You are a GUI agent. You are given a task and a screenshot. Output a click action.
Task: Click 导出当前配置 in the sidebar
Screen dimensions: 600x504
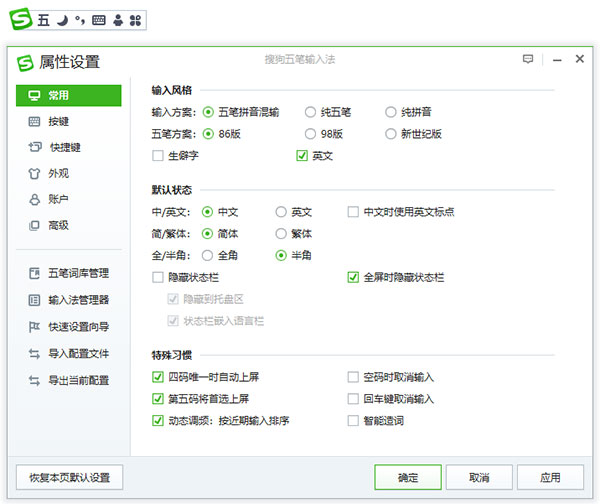(x=68, y=380)
